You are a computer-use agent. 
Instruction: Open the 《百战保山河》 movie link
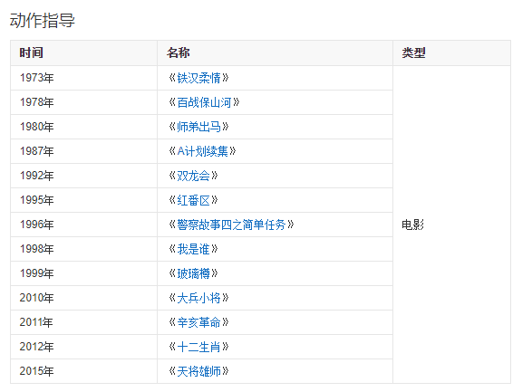click(x=204, y=102)
